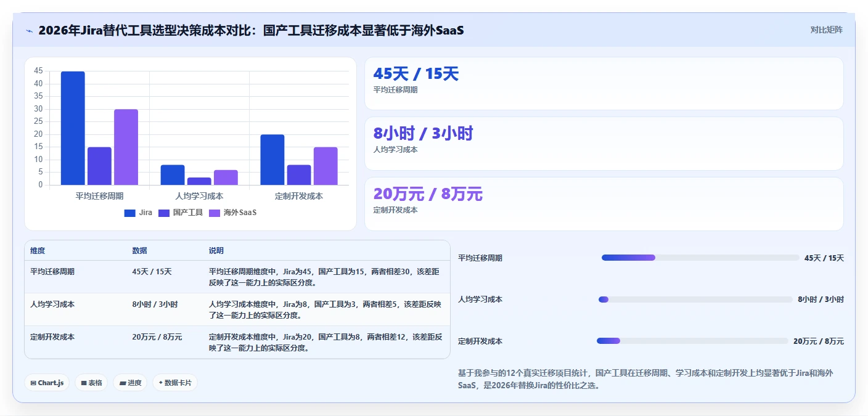Click the 国产工具 bar for 定制开发成本
Screen dimensions: 868x416
(299, 175)
